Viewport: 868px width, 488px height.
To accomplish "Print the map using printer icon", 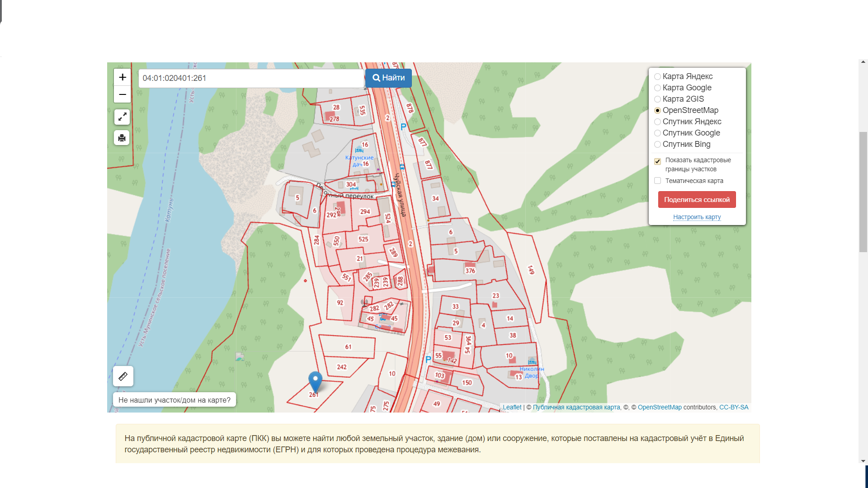I will pyautogui.click(x=122, y=138).
